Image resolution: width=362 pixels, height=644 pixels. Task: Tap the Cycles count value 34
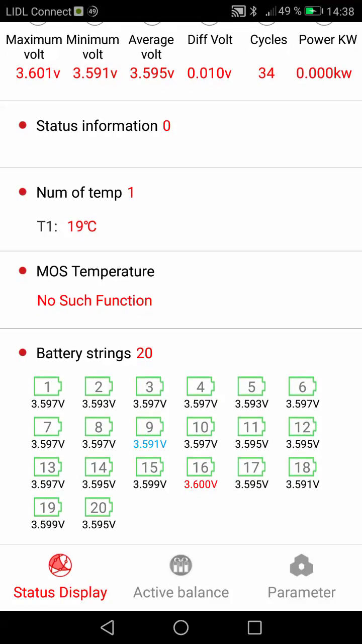pyautogui.click(x=266, y=73)
